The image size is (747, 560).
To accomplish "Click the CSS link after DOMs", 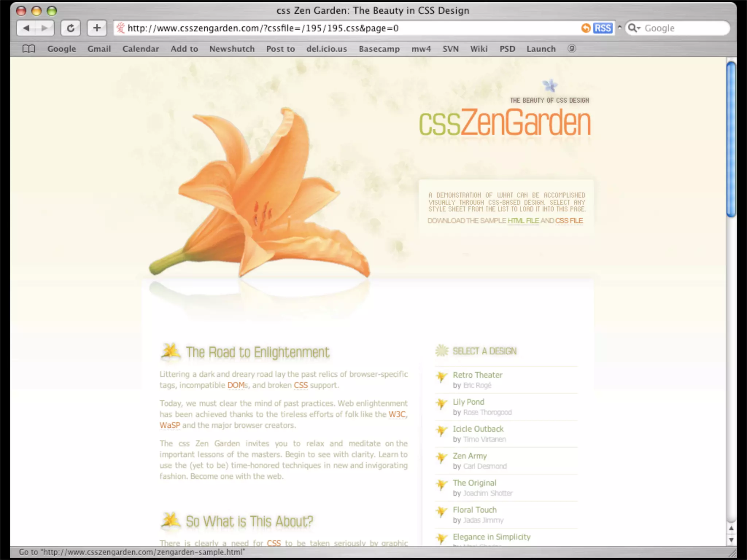I will click(x=301, y=385).
